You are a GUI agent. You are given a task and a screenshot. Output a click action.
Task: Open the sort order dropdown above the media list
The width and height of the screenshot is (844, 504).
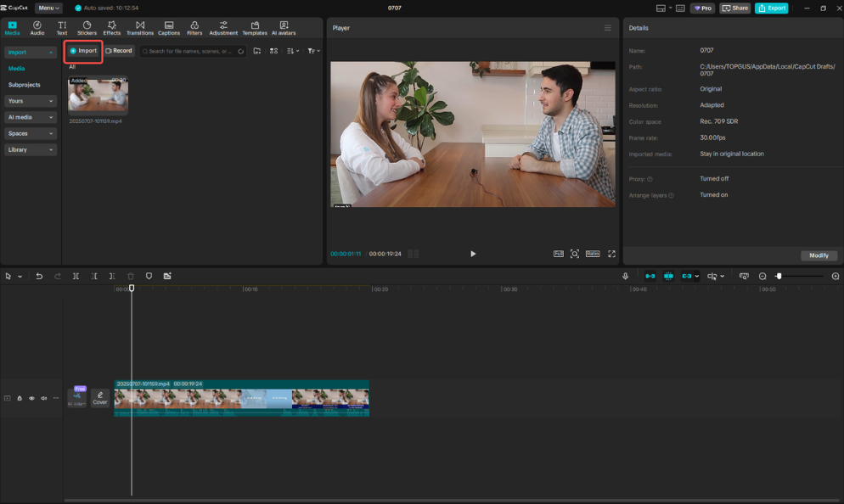click(x=292, y=50)
